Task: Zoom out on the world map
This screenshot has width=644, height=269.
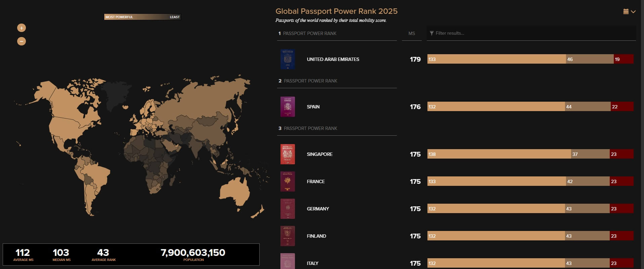Action: 22,41
